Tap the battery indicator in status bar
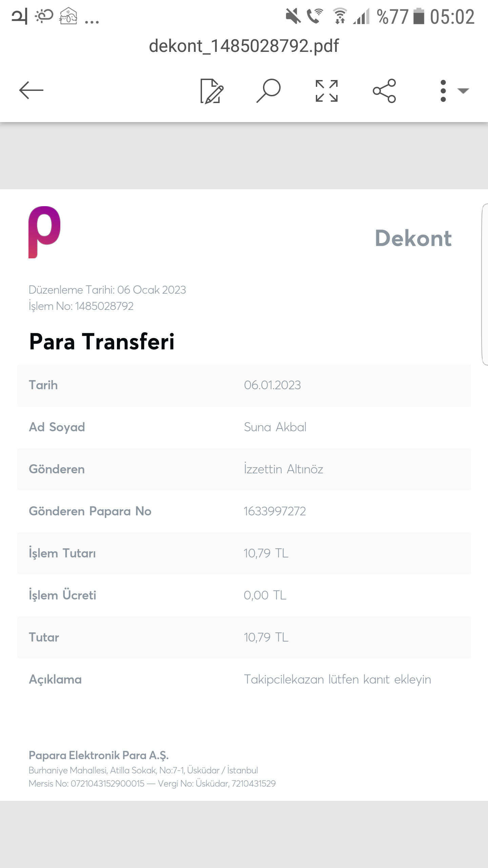This screenshot has height=868, width=488. tap(419, 16)
